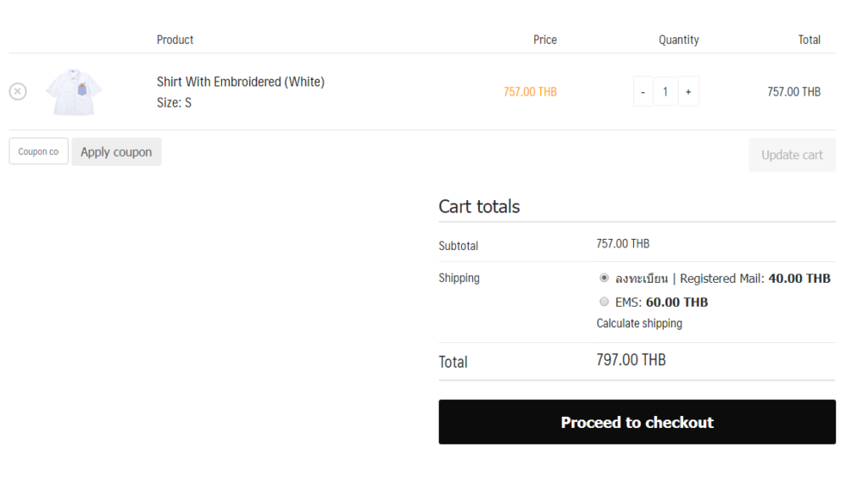This screenshot has width=868, height=477.
Task: Decrease quantity with the minus button
Action: [643, 92]
